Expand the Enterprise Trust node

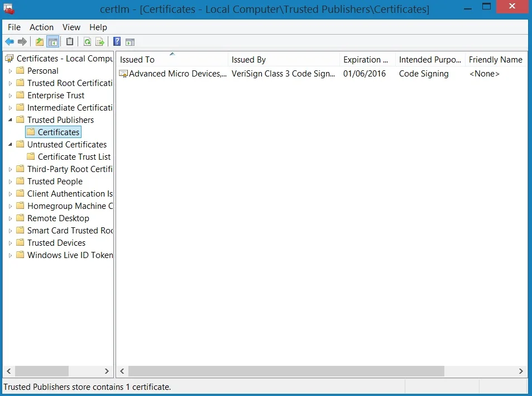(x=10, y=96)
